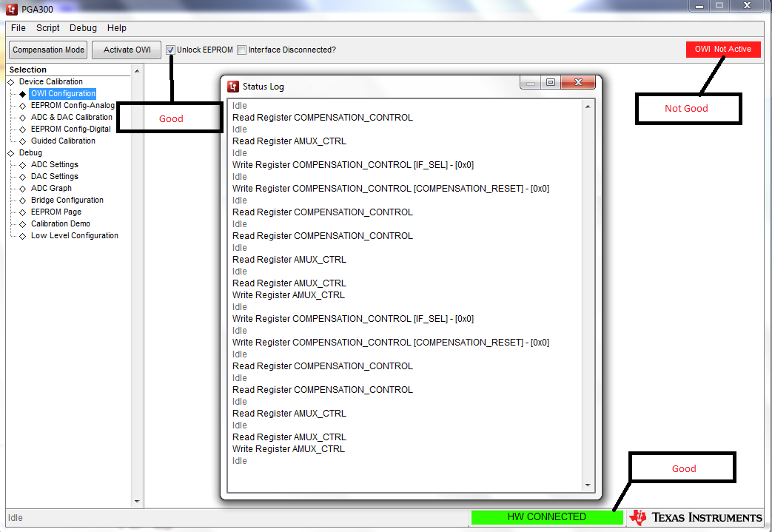The height and width of the screenshot is (532, 772).
Task: Click the diamond icon beside ADC Settings
Action: pyautogui.click(x=23, y=165)
